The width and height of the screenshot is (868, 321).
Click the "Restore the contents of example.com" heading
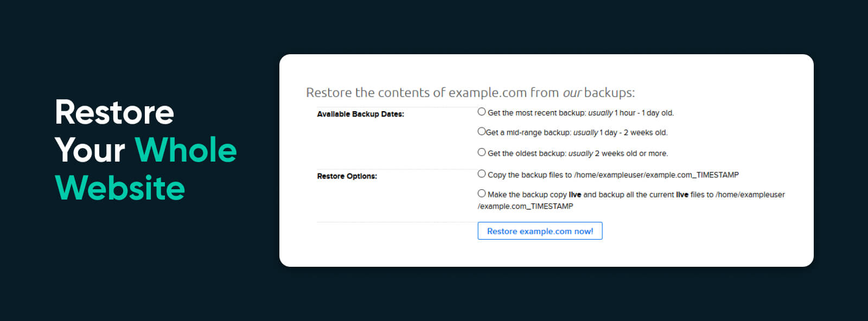[x=416, y=93]
